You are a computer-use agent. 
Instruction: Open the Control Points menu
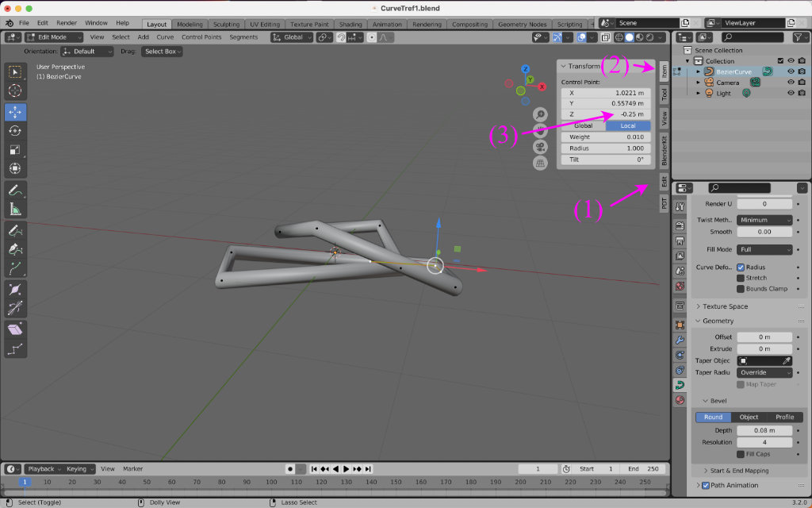[201, 37]
